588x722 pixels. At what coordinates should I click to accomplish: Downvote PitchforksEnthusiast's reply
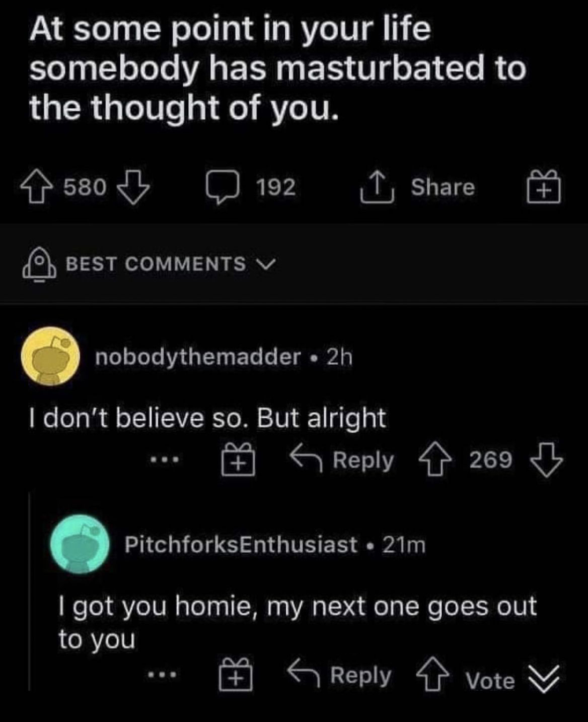[x=544, y=679]
